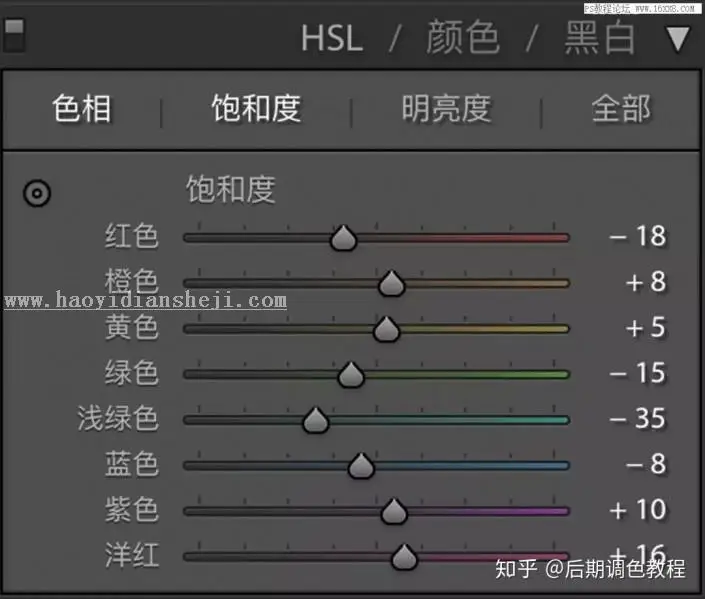
Task: Open the 饱和度 tab
Action: tap(256, 108)
